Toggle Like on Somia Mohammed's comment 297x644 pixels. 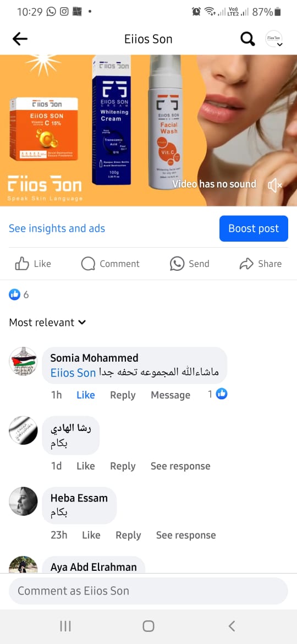[86, 395]
